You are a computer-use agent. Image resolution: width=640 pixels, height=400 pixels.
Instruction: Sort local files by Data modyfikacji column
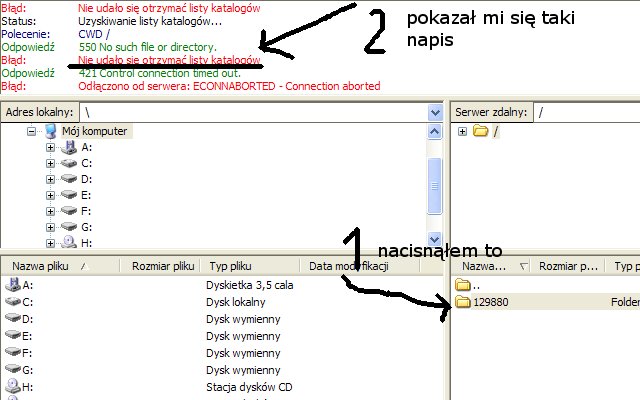[x=360, y=267]
